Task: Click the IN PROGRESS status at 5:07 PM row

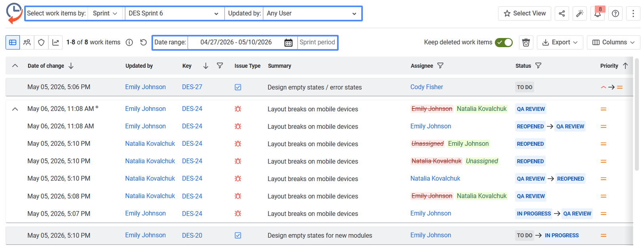Action: (x=534, y=214)
